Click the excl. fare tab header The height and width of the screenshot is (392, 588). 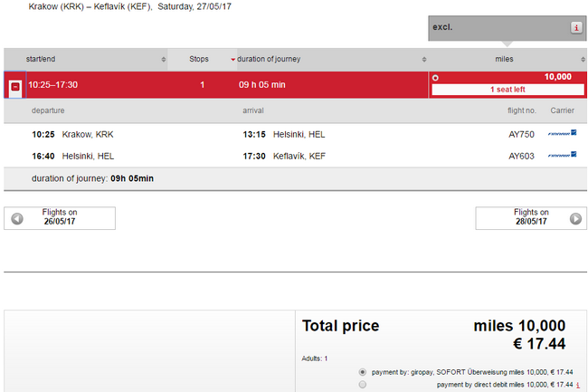point(507,28)
